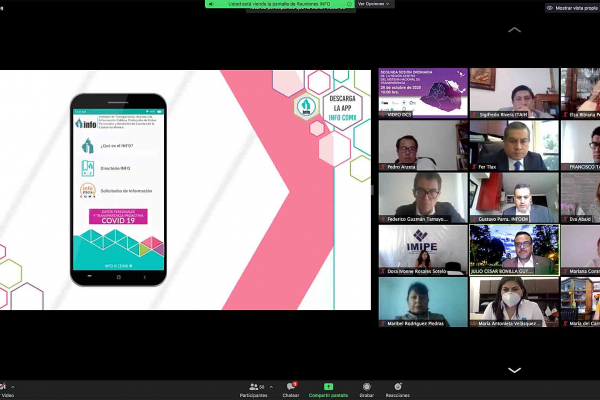Click Mostrar vista propia button

coord(573,8)
